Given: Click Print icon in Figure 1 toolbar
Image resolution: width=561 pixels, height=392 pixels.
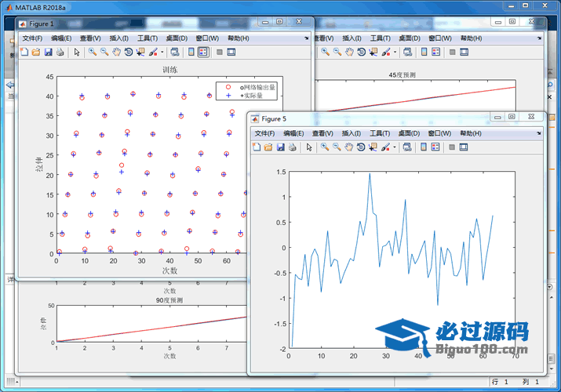Looking at the screenshot, I should click(x=60, y=53).
